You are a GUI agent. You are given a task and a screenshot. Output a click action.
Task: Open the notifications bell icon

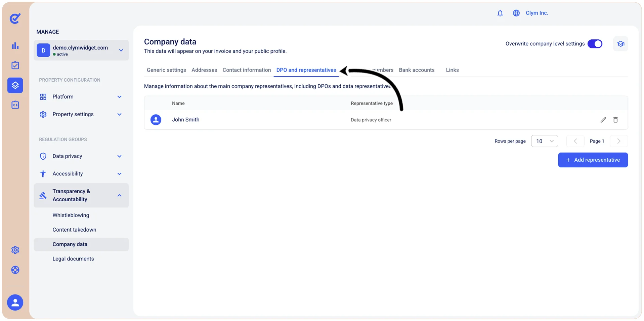[500, 13]
